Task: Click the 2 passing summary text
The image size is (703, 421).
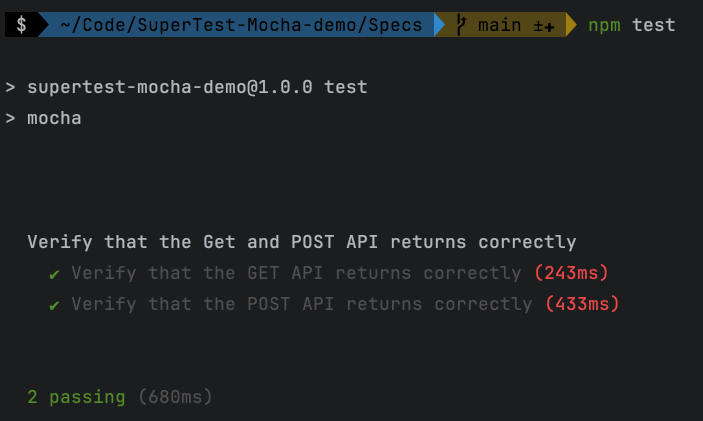Action: [x=76, y=397]
